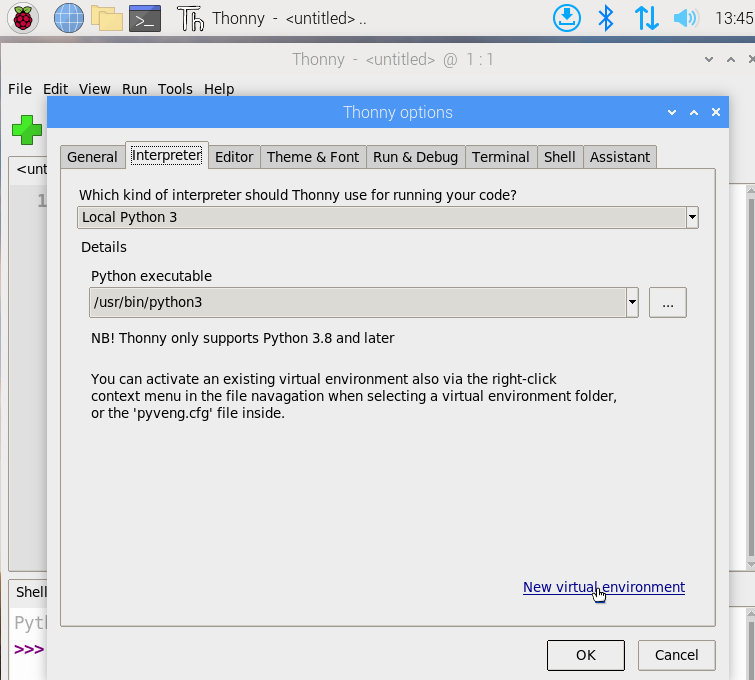Click the system clock showing 13:45
This screenshot has width=755, height=680.
pyautogui.click(x=734, y=18)
